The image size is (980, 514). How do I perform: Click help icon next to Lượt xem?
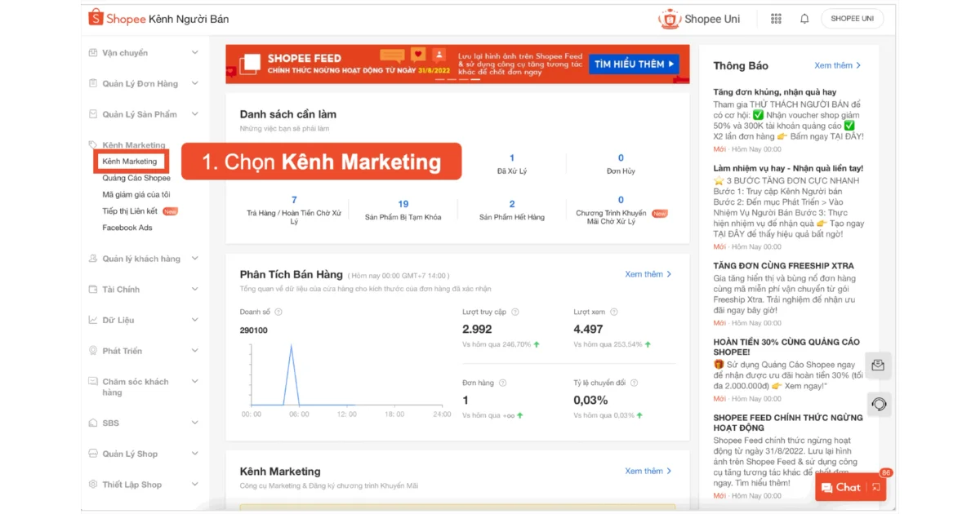point(614,312)
